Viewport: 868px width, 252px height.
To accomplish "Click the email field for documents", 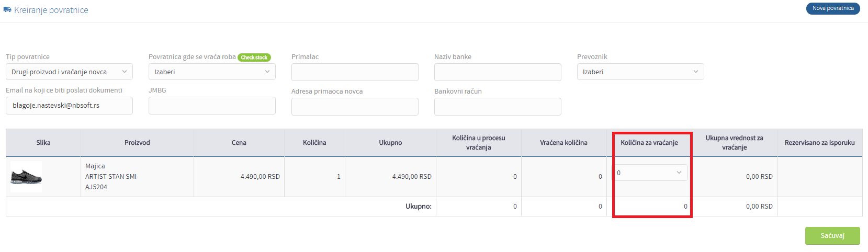I will [x=69, y=106].
